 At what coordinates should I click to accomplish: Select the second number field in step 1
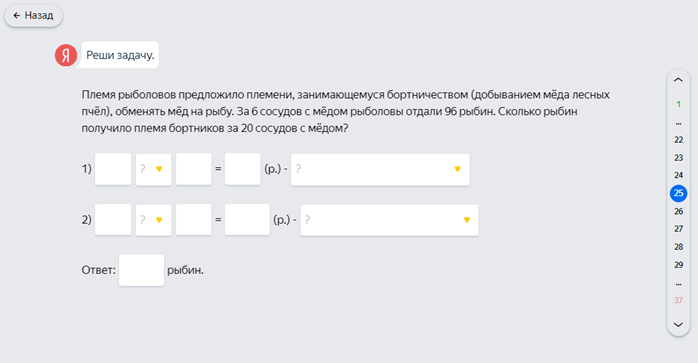point(194,169)
